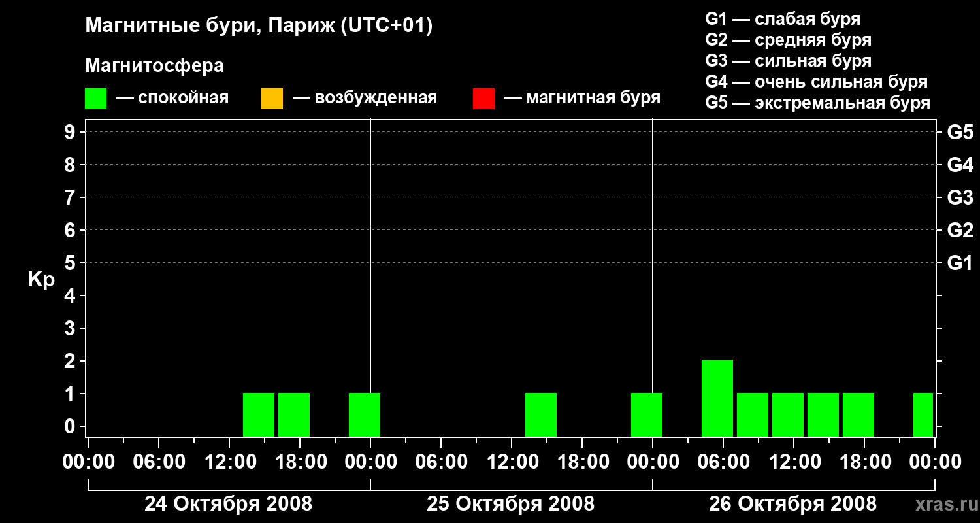This screenshot has width=980, height=523.
Task: Click the Kp axis value 7
Action: point(70,197)
